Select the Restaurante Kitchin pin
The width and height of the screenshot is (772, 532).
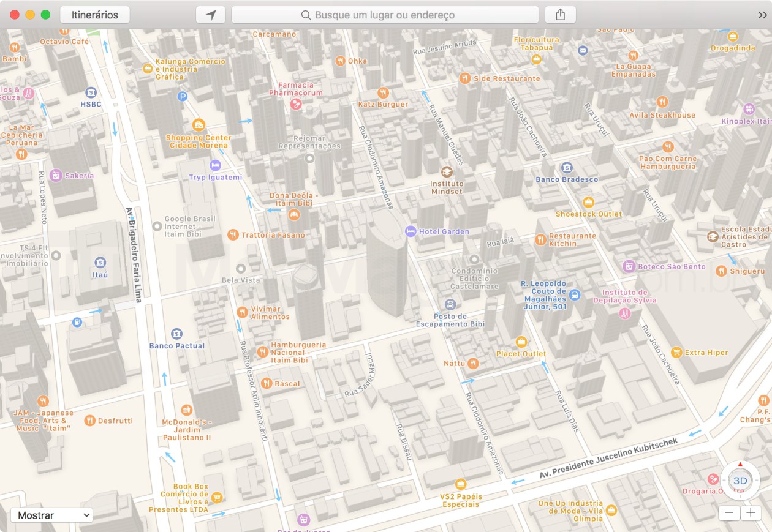click(x=540, y=239)
